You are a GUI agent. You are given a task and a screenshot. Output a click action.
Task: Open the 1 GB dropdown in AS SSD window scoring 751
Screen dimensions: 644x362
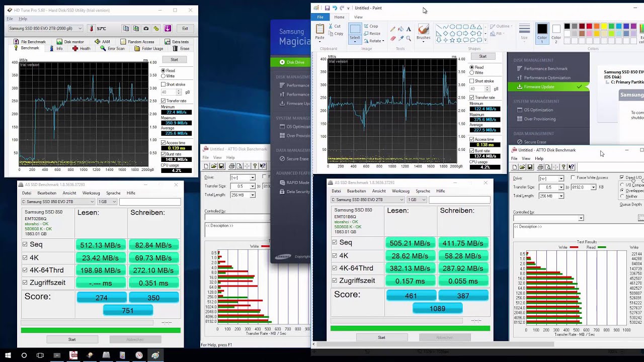click(x=107, y=202)
